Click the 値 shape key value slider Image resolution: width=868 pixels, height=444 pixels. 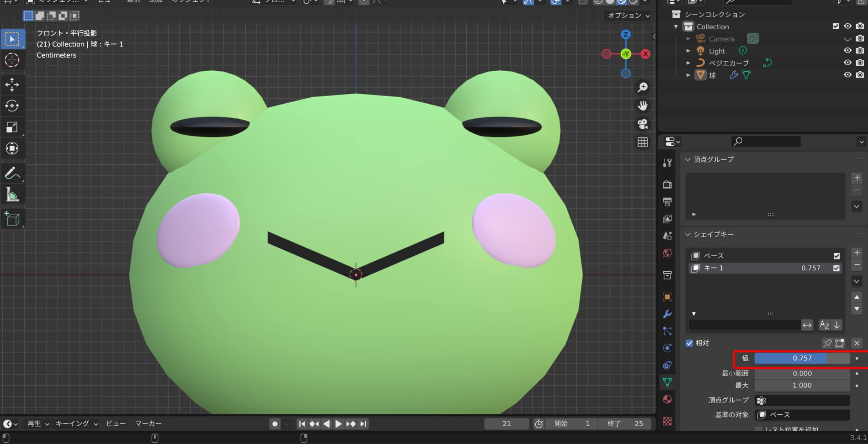pyautogui.click(x=802, y=359)
